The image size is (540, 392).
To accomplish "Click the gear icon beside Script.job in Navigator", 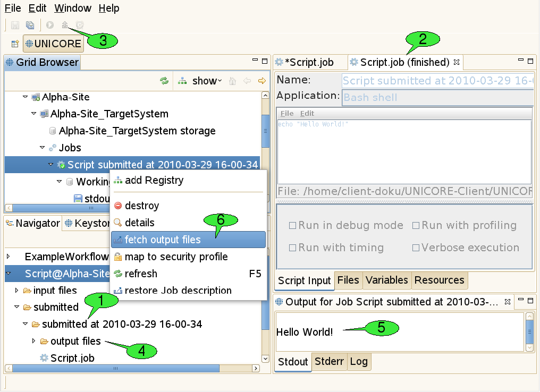I will pyautogui.click(x=44, y=358).
